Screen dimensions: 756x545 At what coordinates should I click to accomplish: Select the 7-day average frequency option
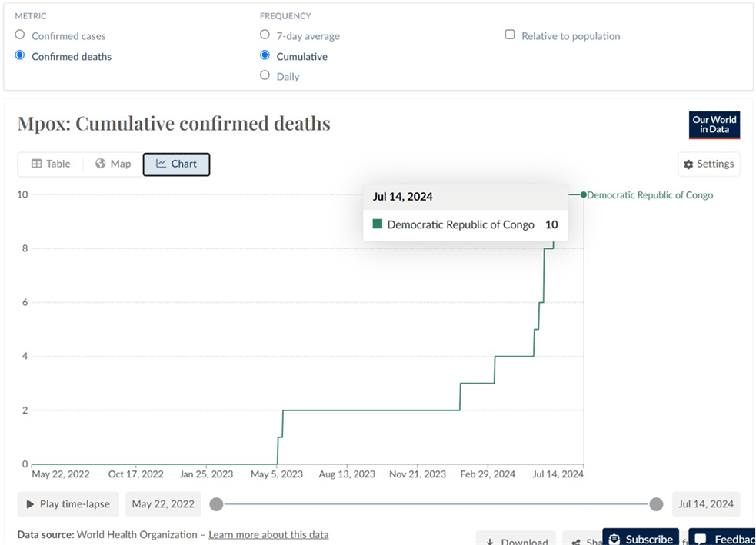click(x=265, y=35)
